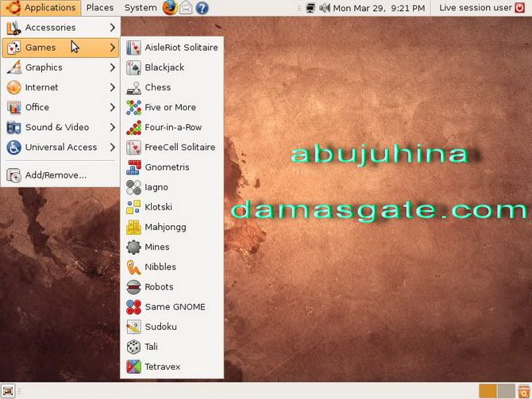
Task: Click the Universal Access wheelchair icon
Action: (x=14, y=148)
